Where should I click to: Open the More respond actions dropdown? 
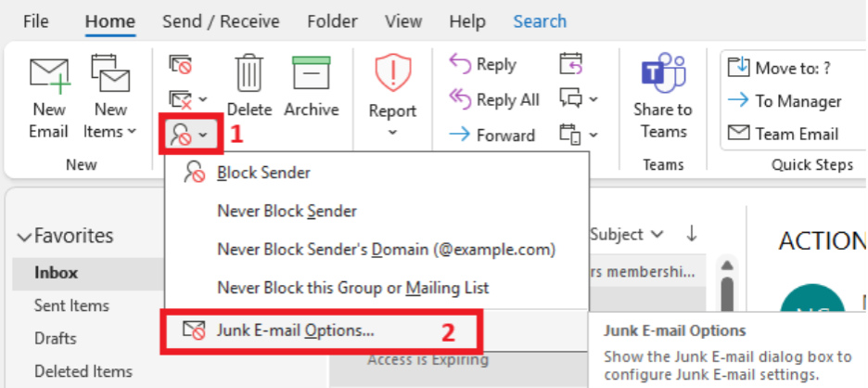click(578, 135)
